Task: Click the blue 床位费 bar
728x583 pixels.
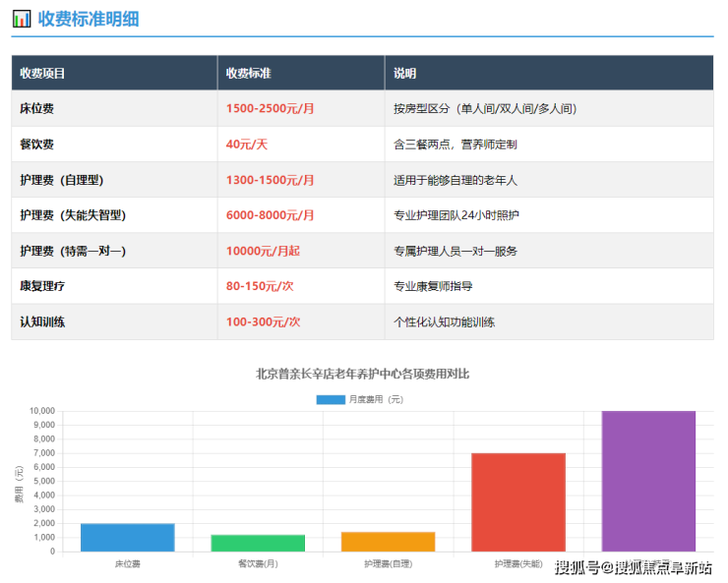Action: click(x=127, y=538)
